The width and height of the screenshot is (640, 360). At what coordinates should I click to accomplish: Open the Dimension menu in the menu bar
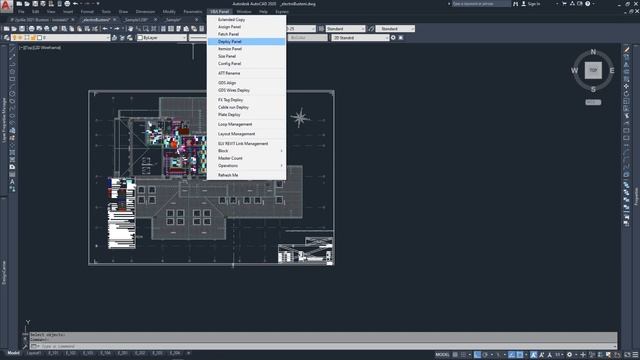(x=145, y=12)
